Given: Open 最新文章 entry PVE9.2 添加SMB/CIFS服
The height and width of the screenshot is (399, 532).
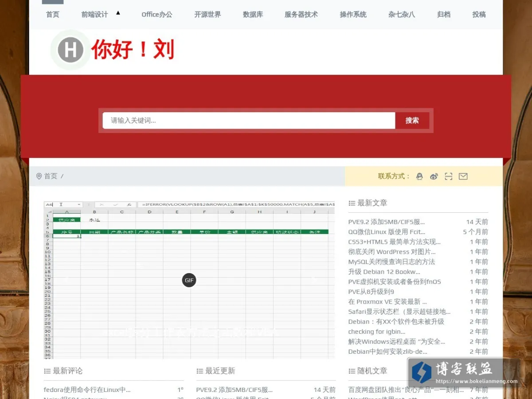Looking at the screenshot, I should (x=387, y=222).
